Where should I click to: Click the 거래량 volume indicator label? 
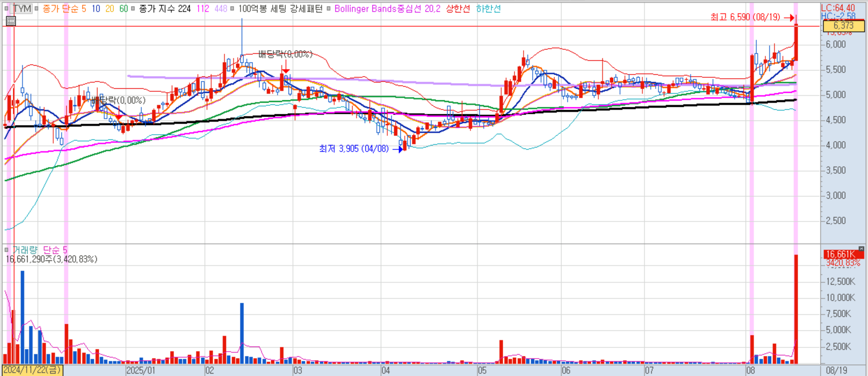25,250
